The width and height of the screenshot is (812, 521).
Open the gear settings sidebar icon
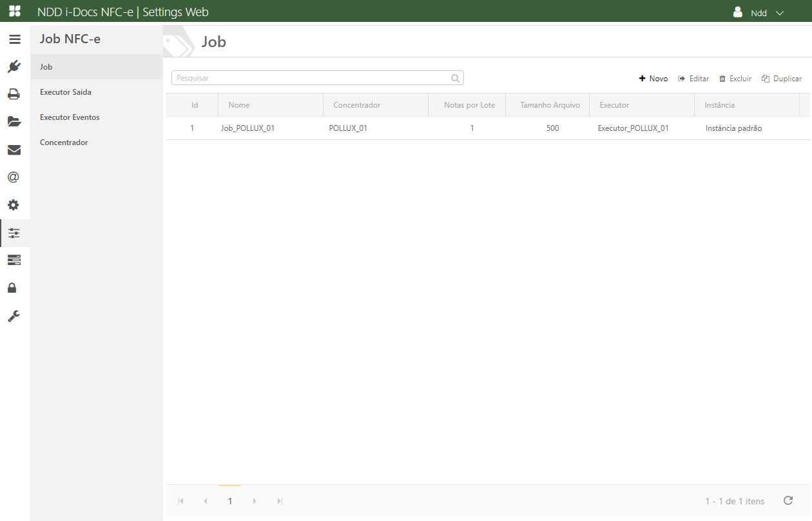click(14, 205)
